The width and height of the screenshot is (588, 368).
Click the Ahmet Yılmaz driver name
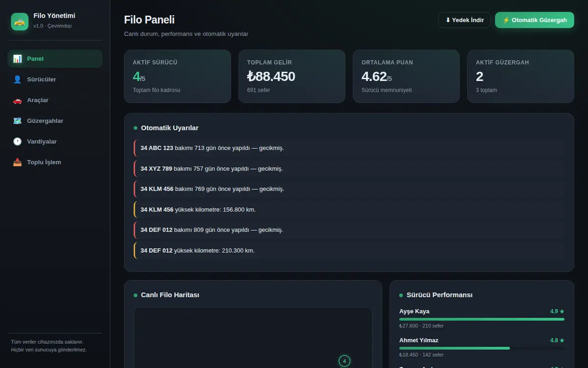click(419, 341)
